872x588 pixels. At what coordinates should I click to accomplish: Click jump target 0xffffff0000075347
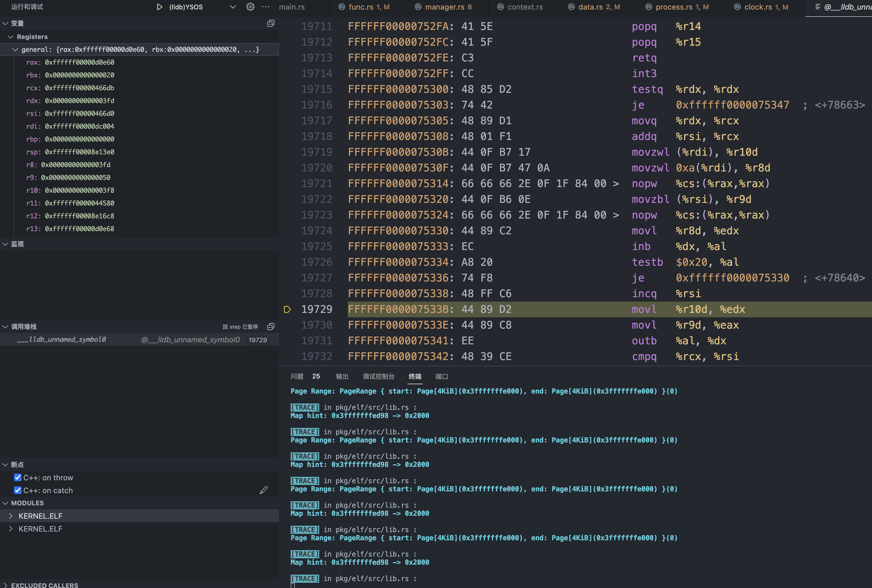pos(732,105)
